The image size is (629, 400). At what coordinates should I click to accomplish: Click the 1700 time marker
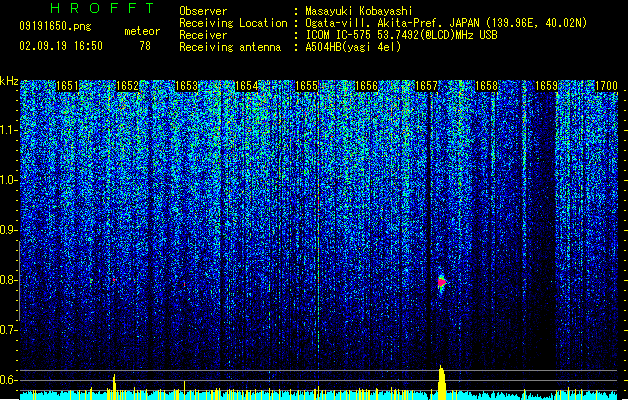pos(606,86)
